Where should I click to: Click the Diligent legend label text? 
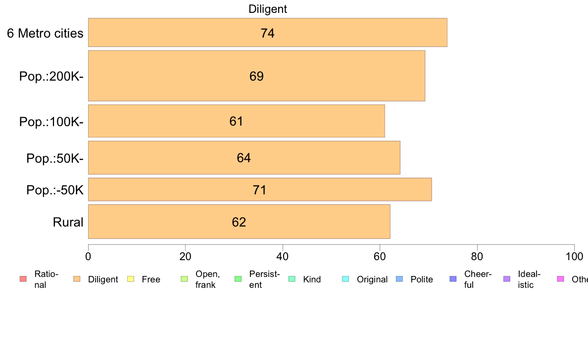(103, 279)
